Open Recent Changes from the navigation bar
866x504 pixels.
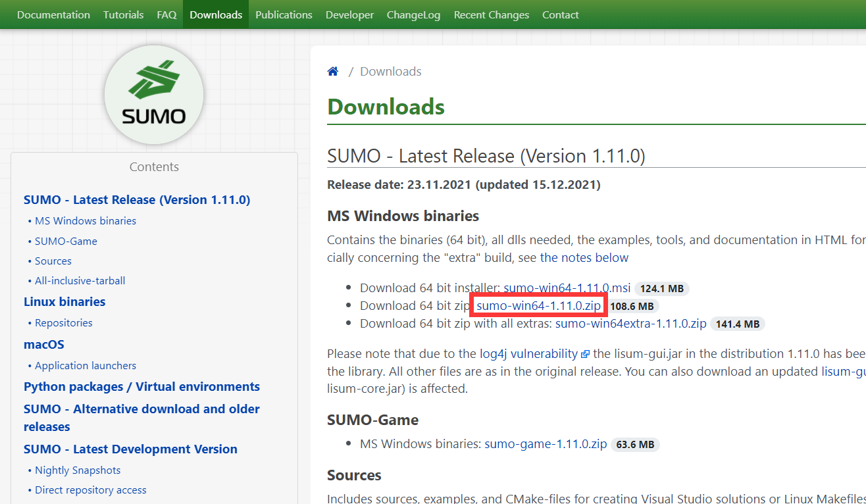(x=491, y=14)
